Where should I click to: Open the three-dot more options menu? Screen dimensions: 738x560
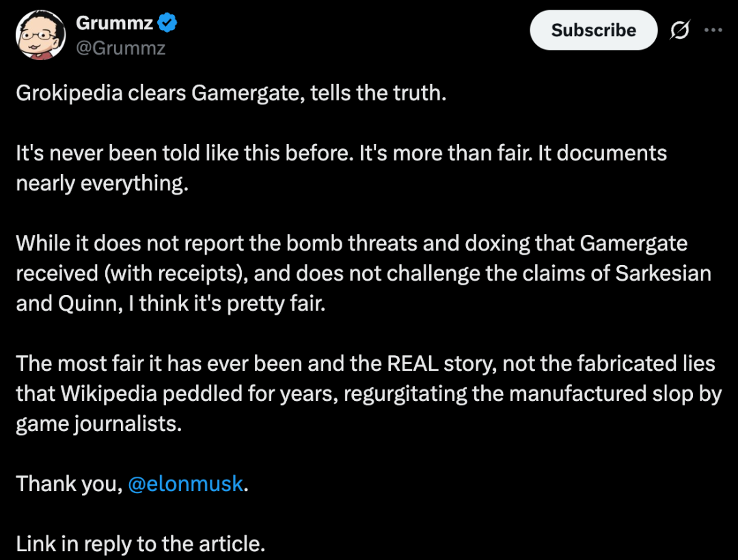click(713, 30)
